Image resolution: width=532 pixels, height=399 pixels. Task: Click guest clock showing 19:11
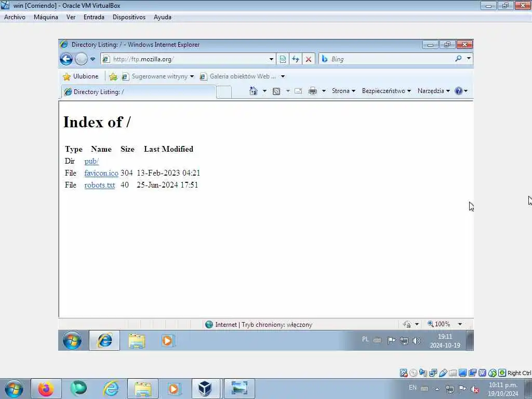[x=445, y=341]
